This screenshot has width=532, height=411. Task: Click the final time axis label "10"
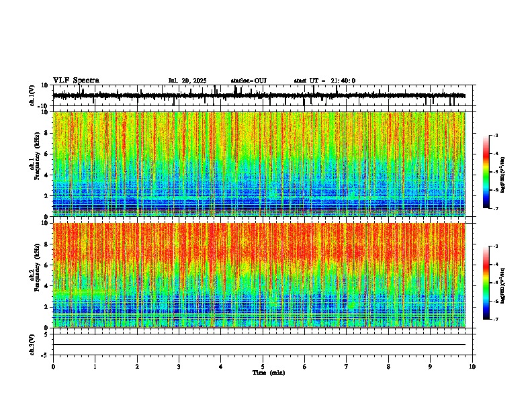pos(472,367)
